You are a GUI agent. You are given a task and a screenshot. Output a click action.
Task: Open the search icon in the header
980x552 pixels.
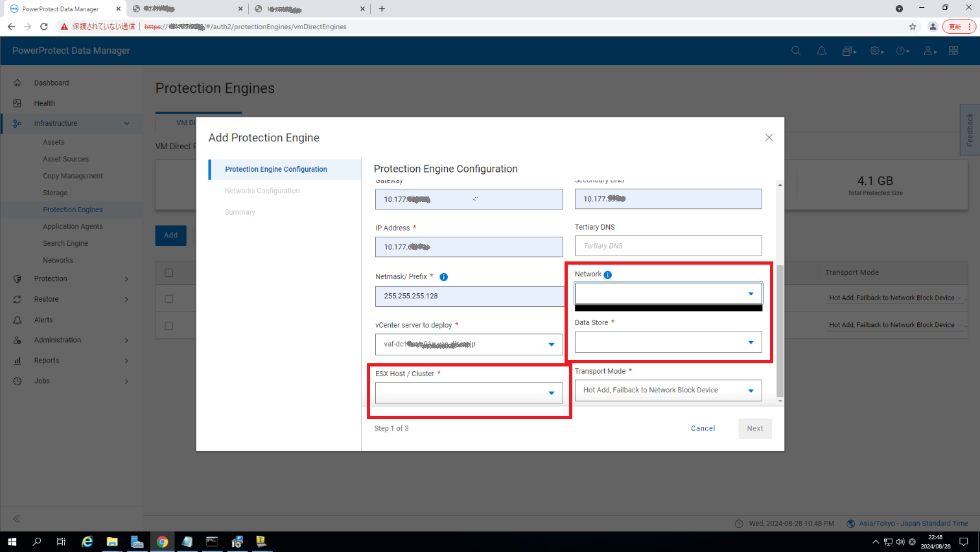coord(795,51)
